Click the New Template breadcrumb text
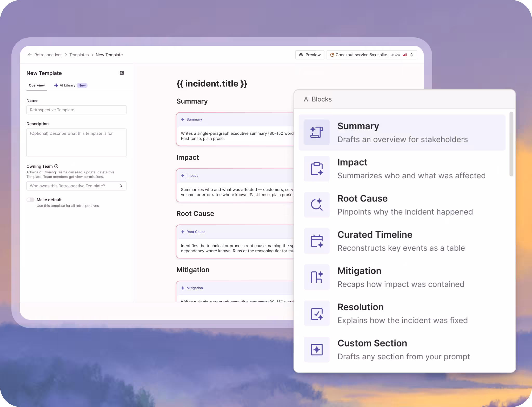 [109, 55]
